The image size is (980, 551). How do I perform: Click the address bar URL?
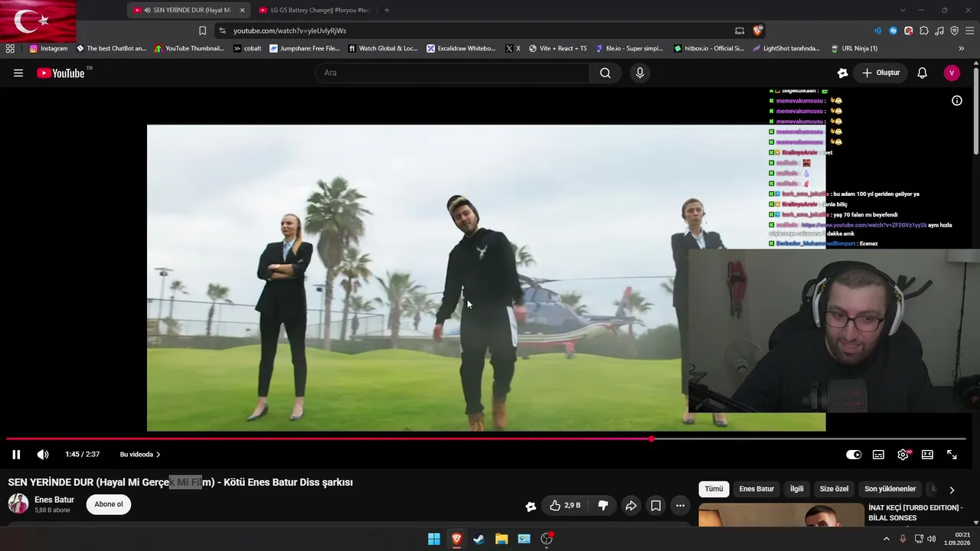point(290,31)
